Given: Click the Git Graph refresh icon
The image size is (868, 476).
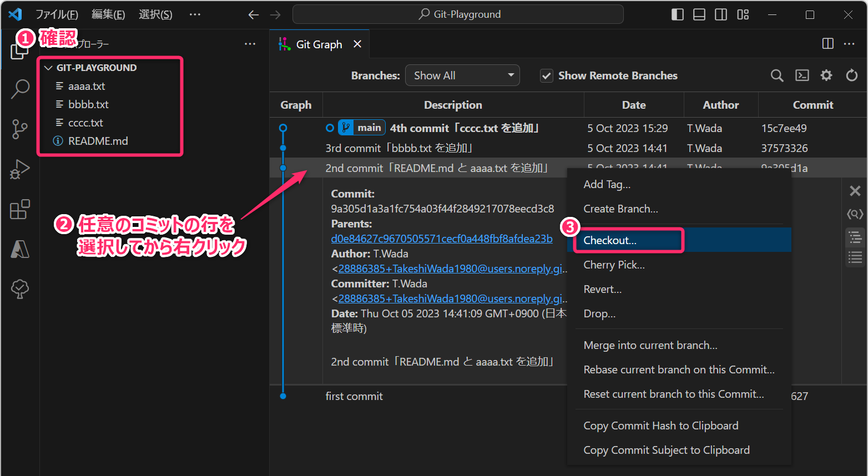Looking at the screenshot, I should [x=851, y=75].
